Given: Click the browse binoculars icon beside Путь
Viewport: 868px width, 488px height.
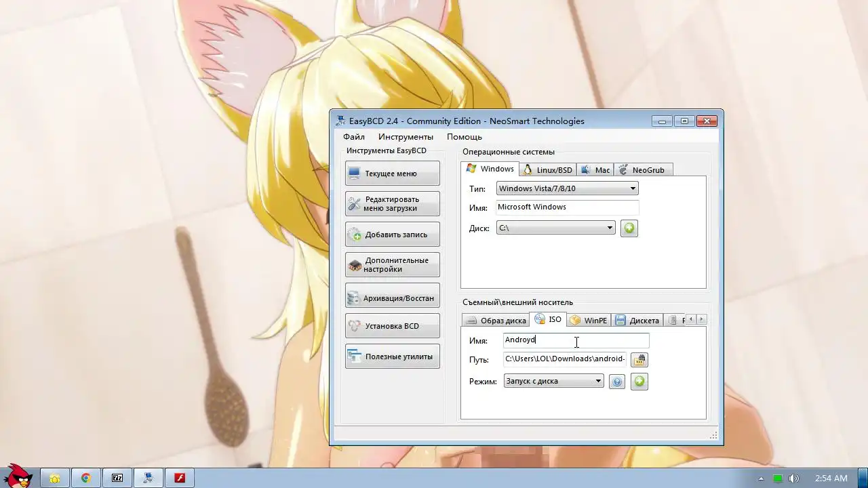Looking at the screenshot, I should (639, 360).
